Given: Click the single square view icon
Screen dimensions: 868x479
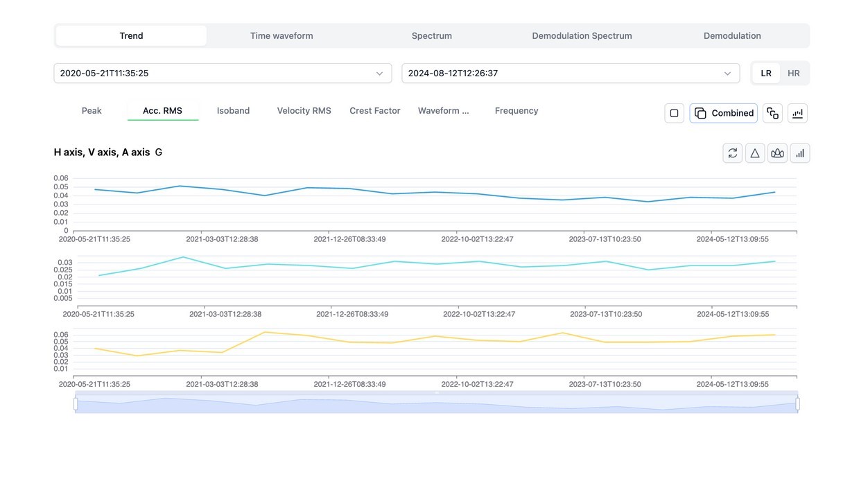Looking at the screenshot, I should (674, 113).
